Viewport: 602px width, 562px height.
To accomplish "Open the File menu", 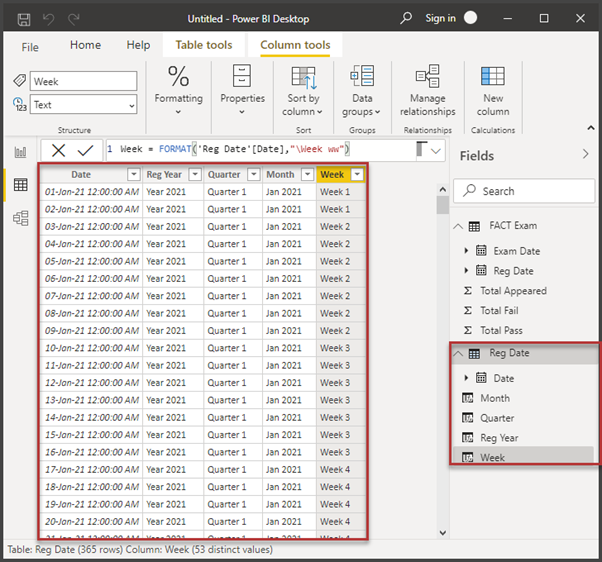I will (x=30, y=47).
